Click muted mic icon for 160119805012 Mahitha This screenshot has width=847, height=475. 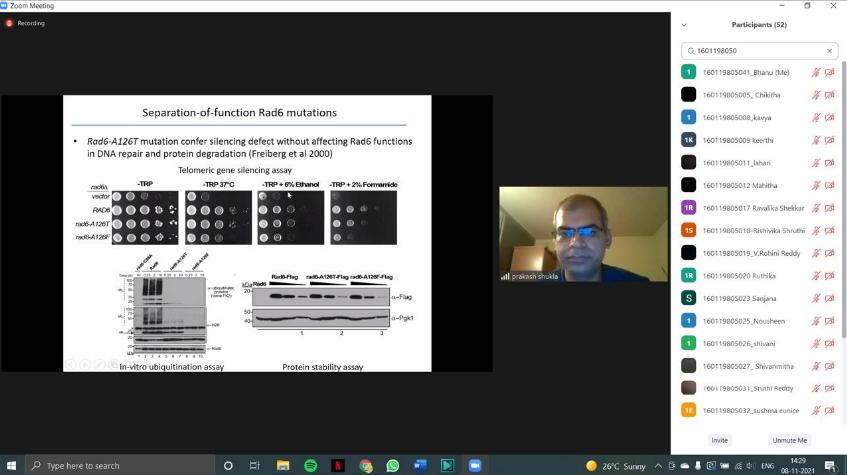point(816,185)
